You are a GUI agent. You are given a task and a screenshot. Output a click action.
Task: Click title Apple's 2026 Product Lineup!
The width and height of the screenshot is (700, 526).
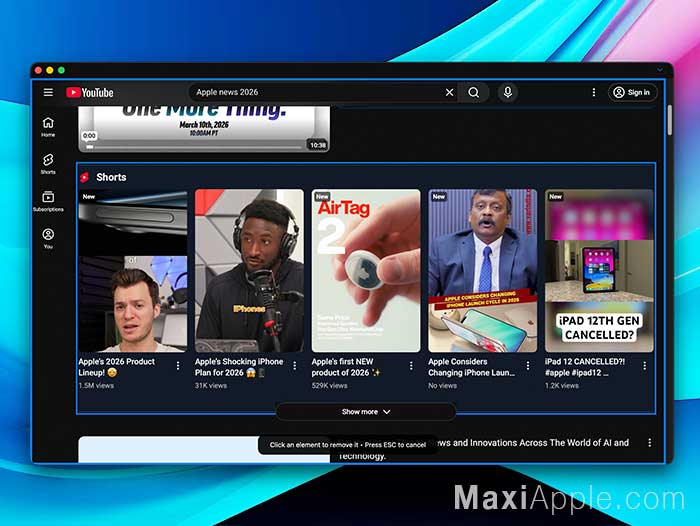(117, 367)
